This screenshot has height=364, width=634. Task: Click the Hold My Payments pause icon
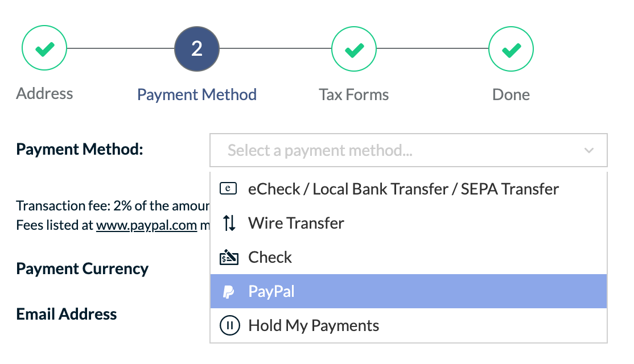(228, 326)
